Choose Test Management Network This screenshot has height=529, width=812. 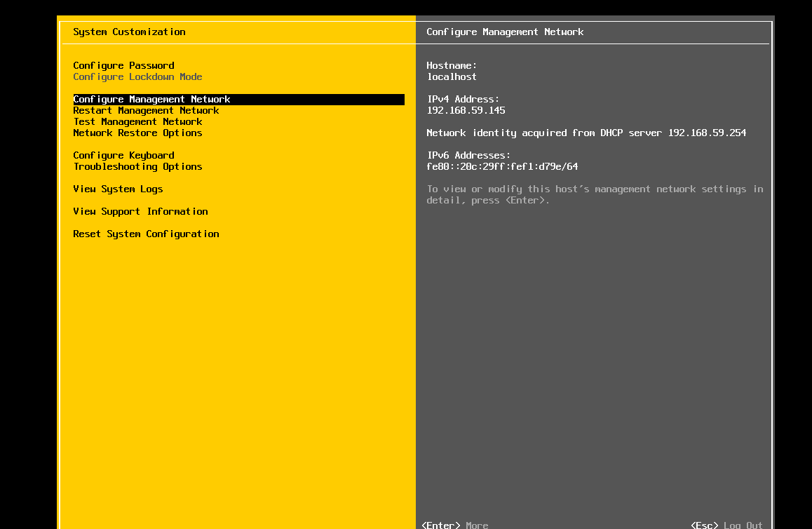pyautogui.click(x=137, y=122)
